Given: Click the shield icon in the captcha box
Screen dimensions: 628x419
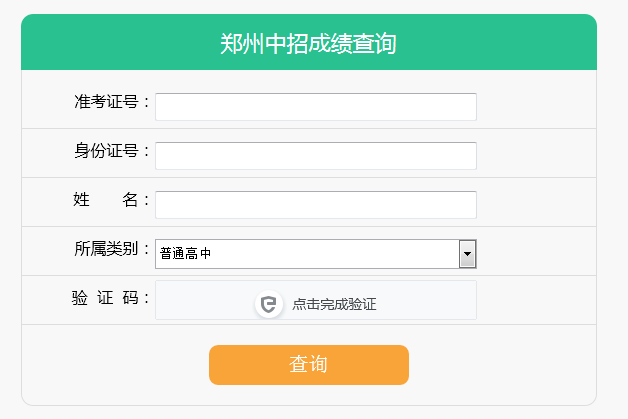Looking at the screenshot, I should pos(268,304).
